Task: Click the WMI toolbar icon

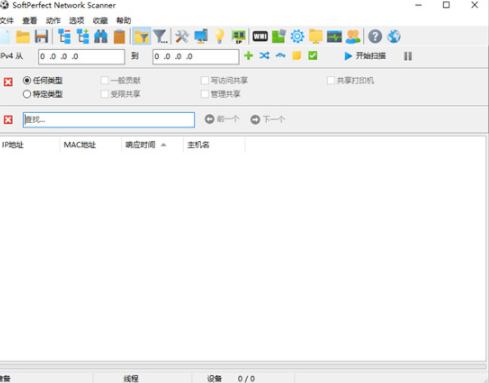Action: coord(260,36)
